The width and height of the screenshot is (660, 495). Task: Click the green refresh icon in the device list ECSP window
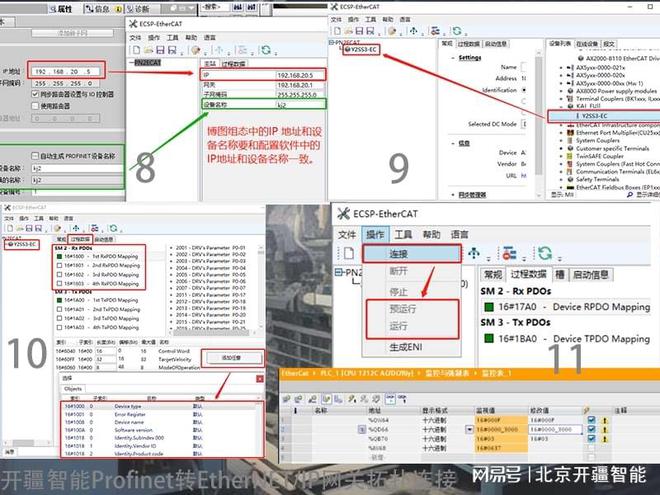[457, 31]
